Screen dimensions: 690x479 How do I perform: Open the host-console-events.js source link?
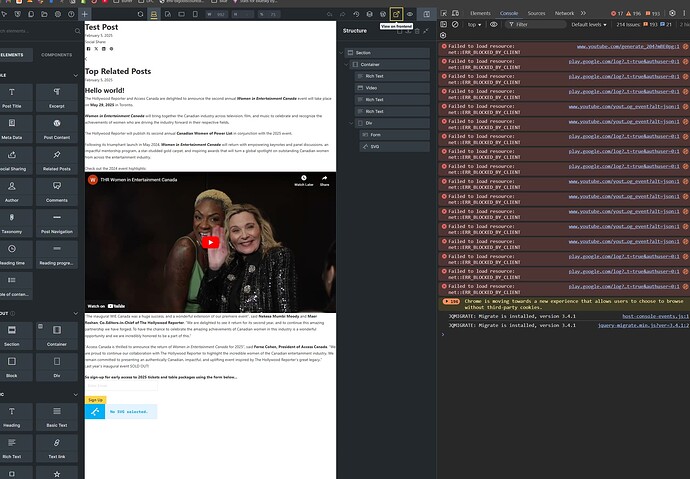(655, 316)
